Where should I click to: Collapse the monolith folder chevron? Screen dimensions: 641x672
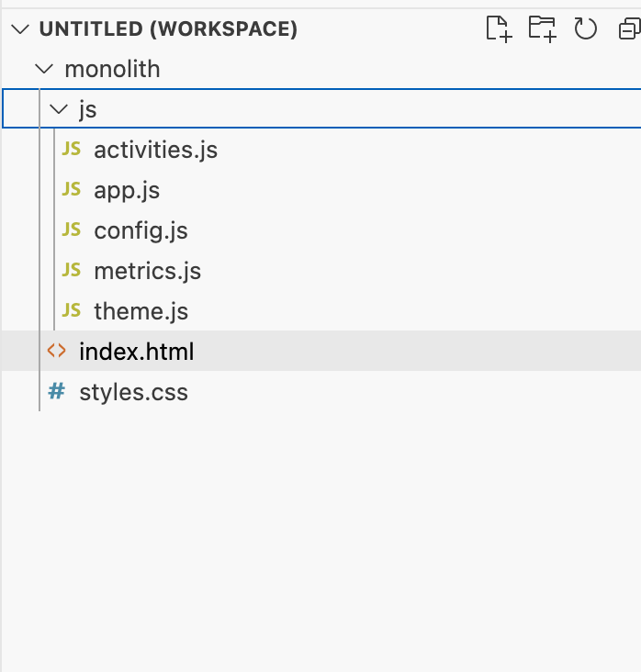click(44, 69)
